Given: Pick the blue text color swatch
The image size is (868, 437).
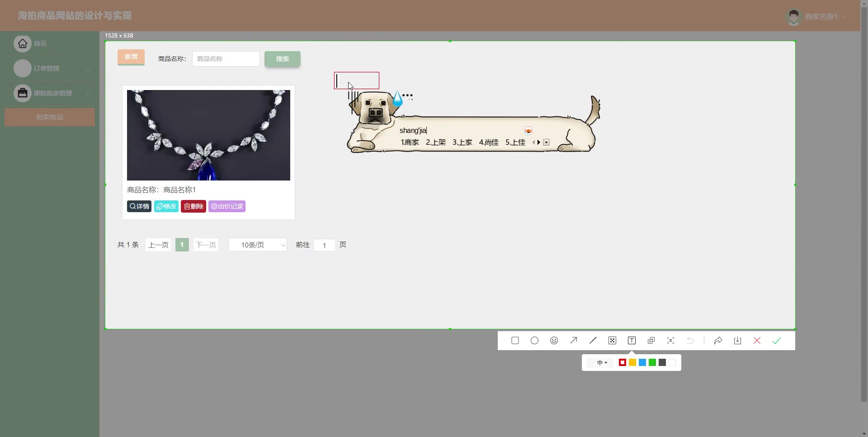Looking at the screenshot, I should 642,362.
